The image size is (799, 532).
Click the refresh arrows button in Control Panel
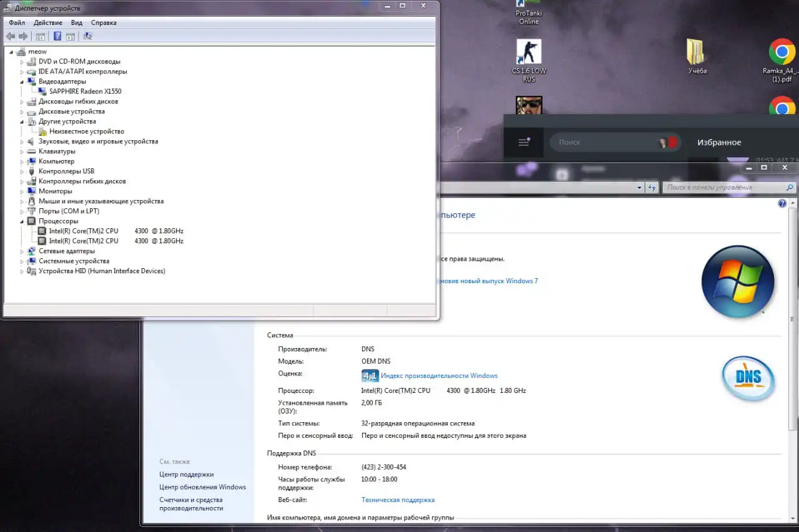point(652,187)
